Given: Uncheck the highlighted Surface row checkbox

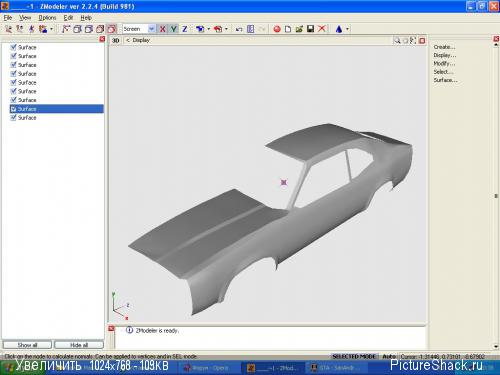Looking at the screenshot, I should [13, 109].
